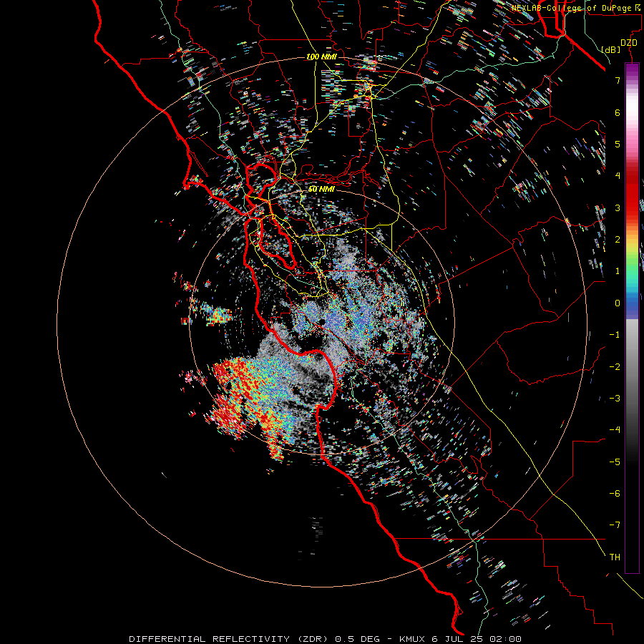
Task: Click the 4 value on the color scale
Action: tap(618, 176)
